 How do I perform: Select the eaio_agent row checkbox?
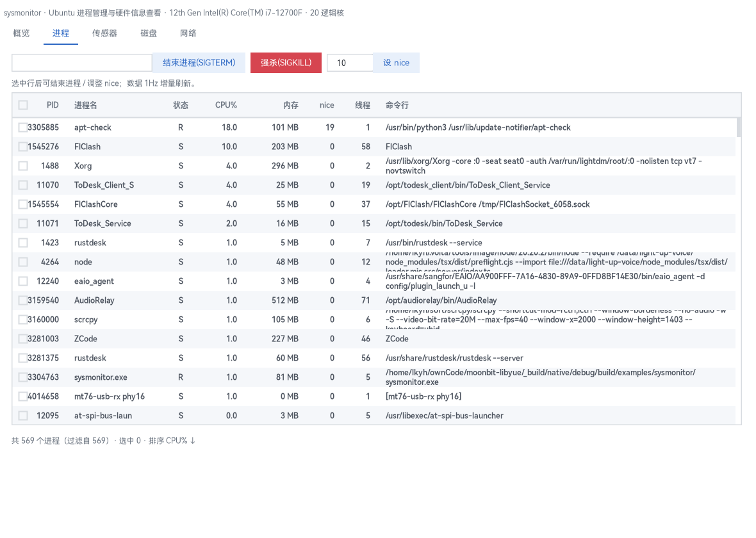[x=23, y=281]
